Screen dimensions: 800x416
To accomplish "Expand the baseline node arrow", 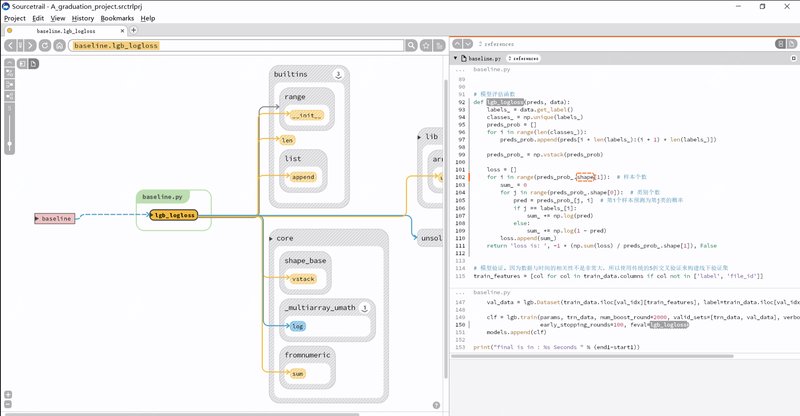I will pyautogui.click(x=38, y=218).
